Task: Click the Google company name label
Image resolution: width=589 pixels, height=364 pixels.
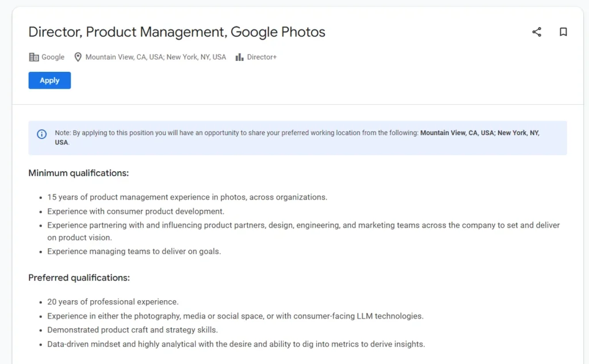Action: tap(53, 57)
